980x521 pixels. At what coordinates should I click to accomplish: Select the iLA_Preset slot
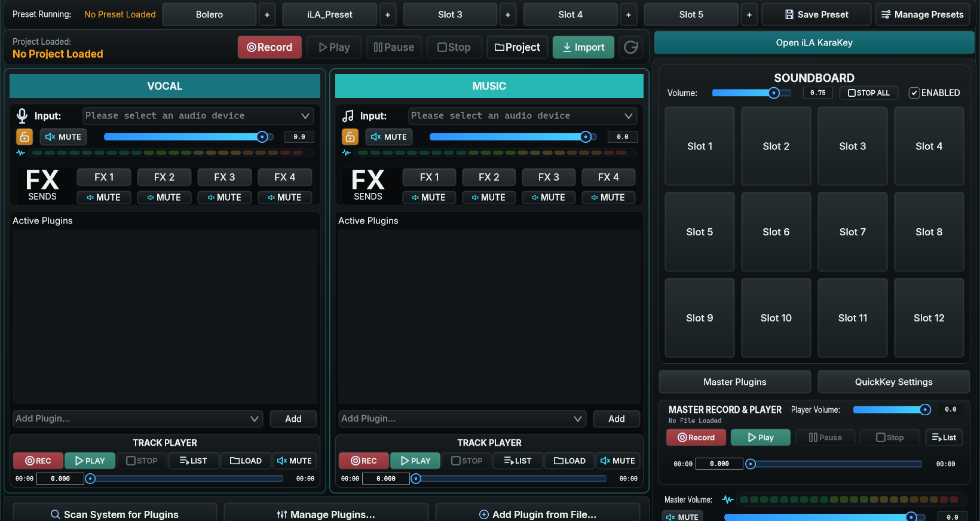[330, 14]
